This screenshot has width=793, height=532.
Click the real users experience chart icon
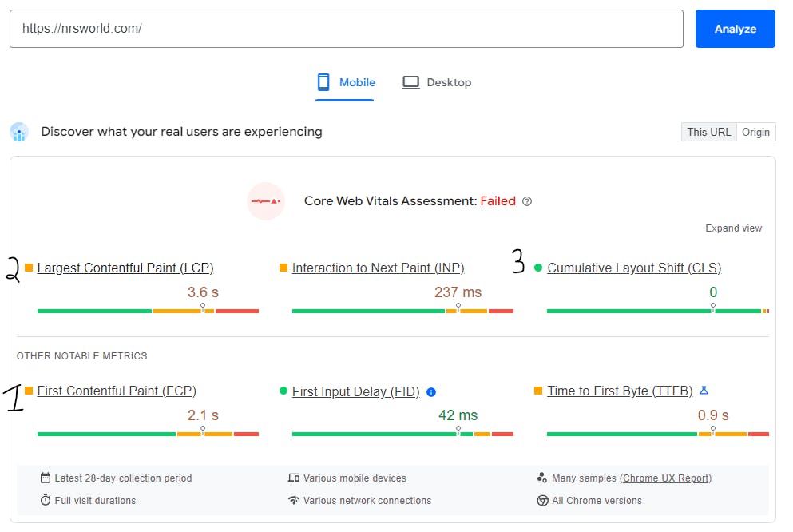(19, 132)
